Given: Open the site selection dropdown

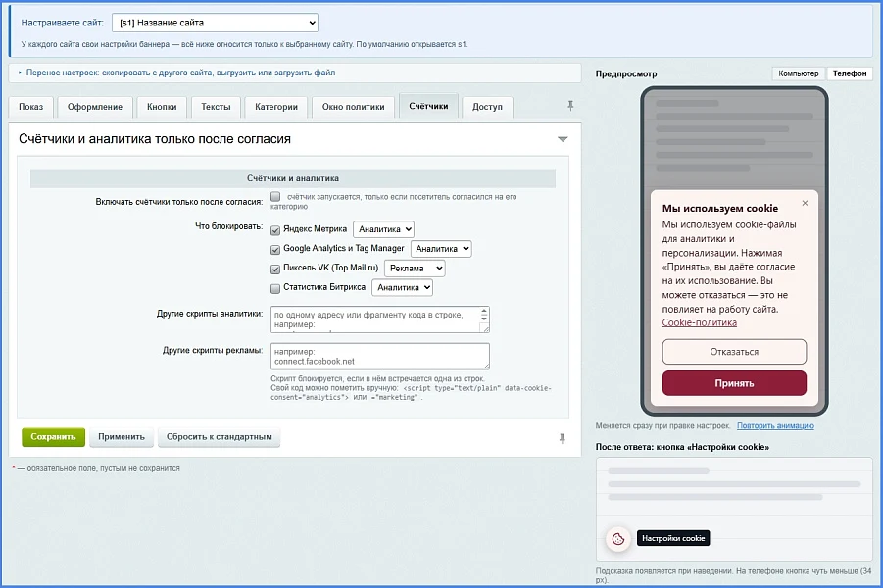Looking at the screenshot, I should (x=216, y=23).
